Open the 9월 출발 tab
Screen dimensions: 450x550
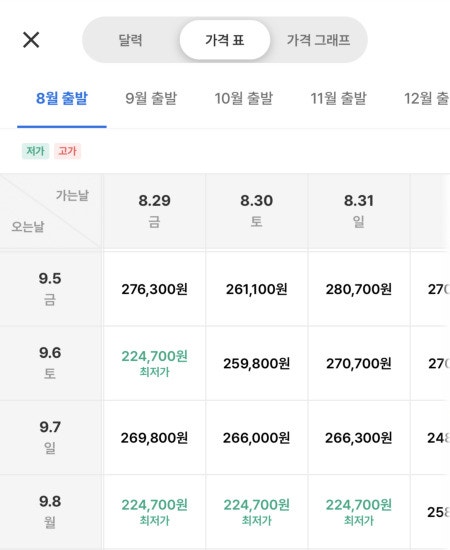click(x=151, y=99)
